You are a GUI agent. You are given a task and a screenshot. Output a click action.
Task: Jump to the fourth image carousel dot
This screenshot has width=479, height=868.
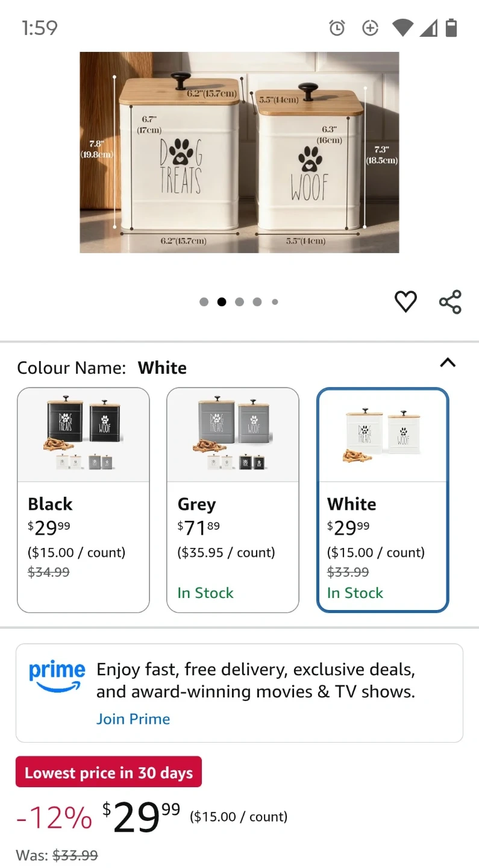[257, 302]
